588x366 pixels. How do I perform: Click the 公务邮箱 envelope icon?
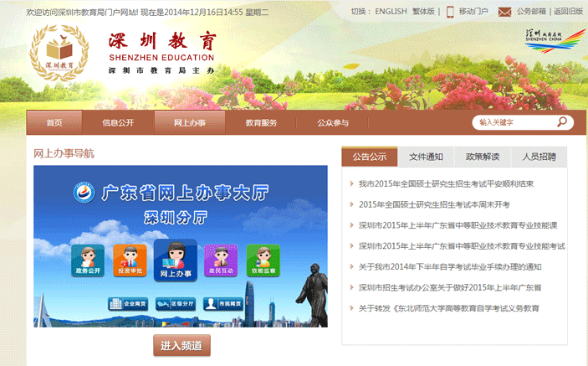(x=504, y=12)
